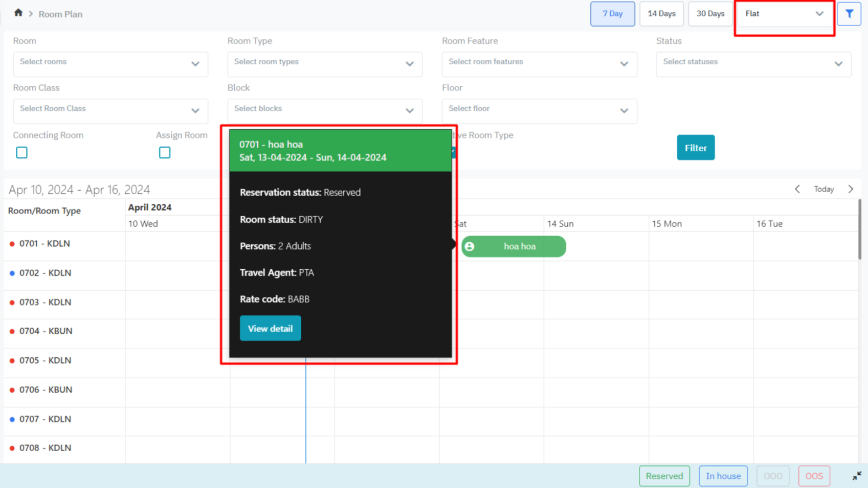This screenshot has height=488, width=868.
Task: Open the Select statuses dropdown
Action: point(753,64)
